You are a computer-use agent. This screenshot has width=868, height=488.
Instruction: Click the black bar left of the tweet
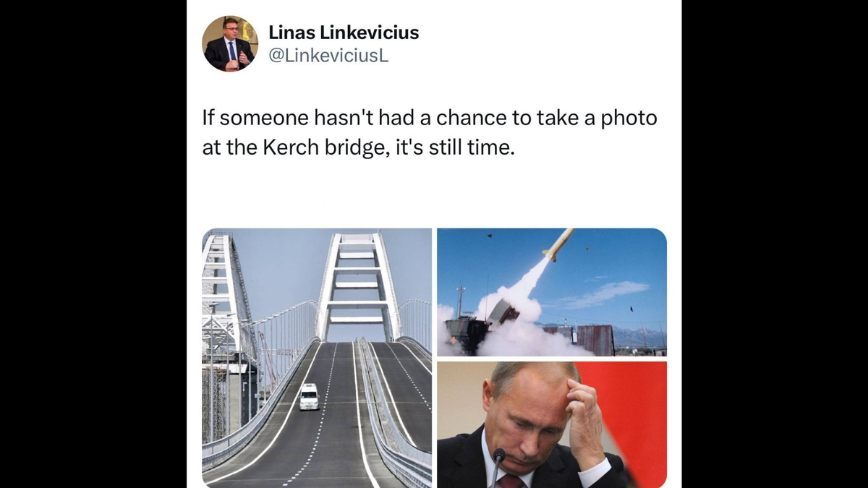pyautogui.click(x=93, y=244)
